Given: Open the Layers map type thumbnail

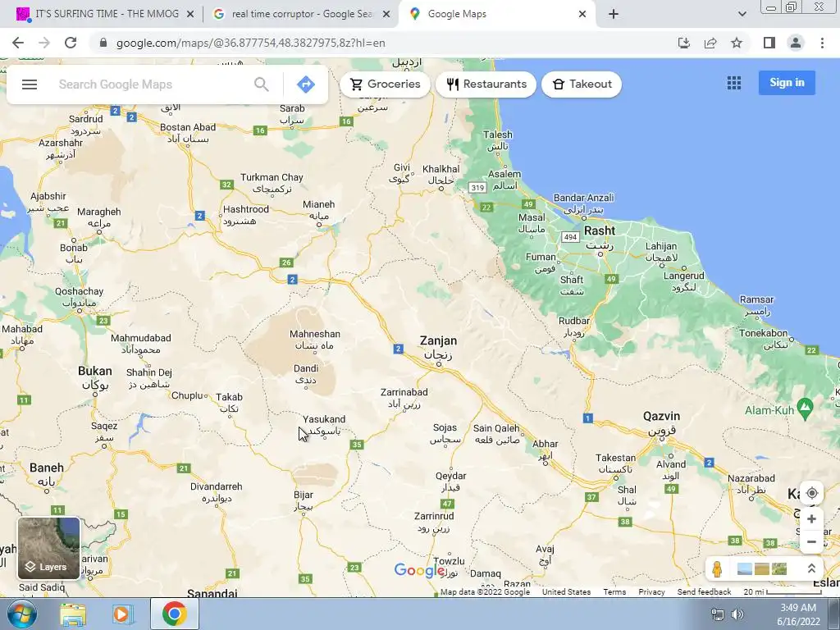Looking at the screenshot, I should [x=48, y=548].
